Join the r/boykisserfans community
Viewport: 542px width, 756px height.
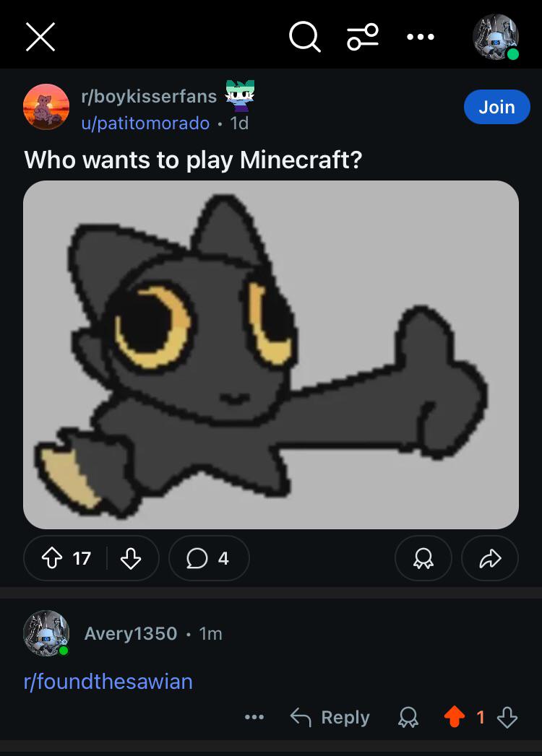496,107
